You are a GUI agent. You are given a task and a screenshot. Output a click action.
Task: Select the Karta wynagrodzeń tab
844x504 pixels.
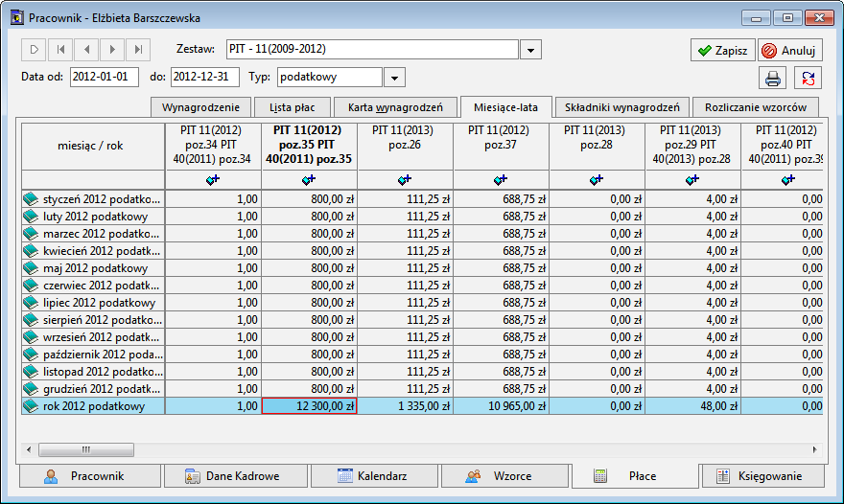[x=395, y=107]
